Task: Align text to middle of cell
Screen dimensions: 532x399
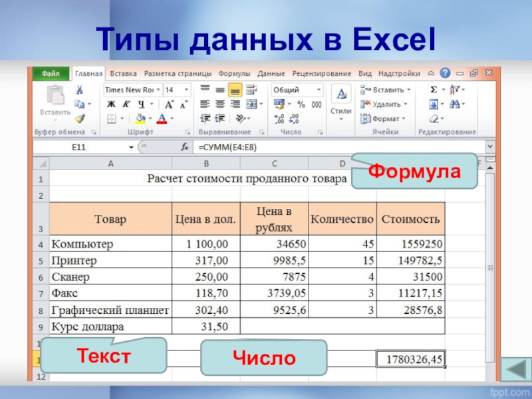Action: pos(220,90)
